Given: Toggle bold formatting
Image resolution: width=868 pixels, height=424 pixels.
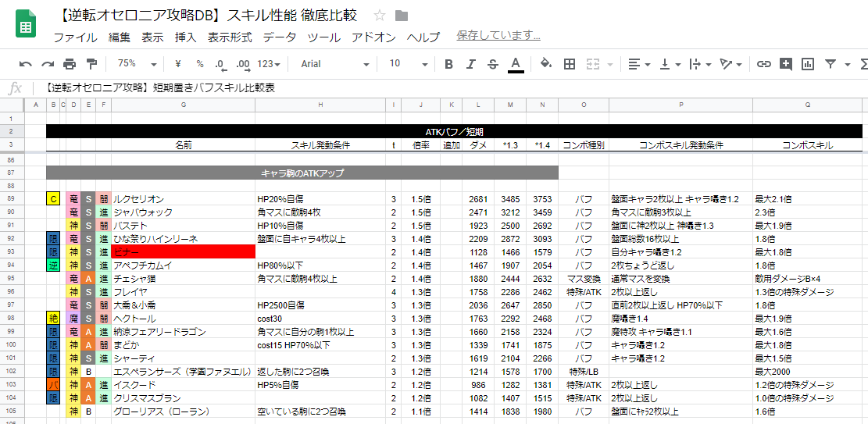Looking at the screenshot, I should point(448,64).
